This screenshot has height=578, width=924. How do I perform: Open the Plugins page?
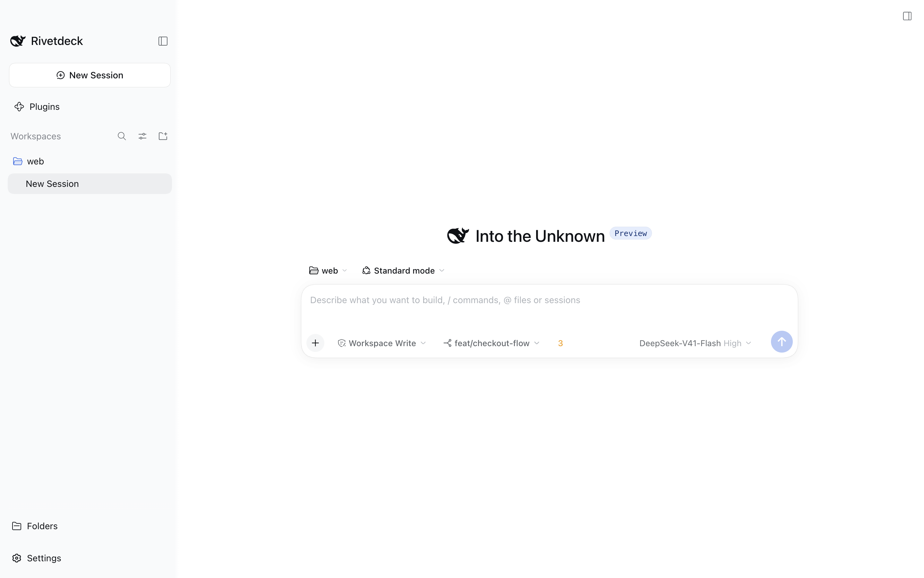[x=37, y=107]
